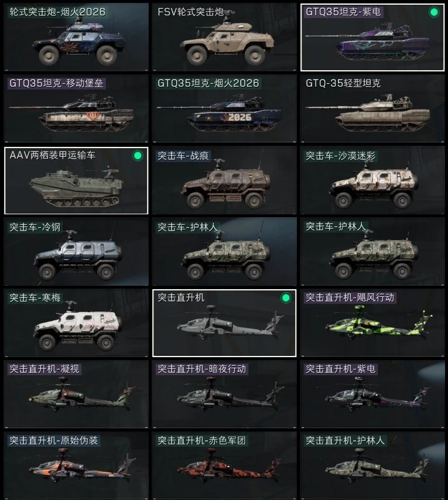The image size is (448, 500).
Task: Select the 突击直升机-紫电 purple helicopter skin
Action: click(372, 394)
